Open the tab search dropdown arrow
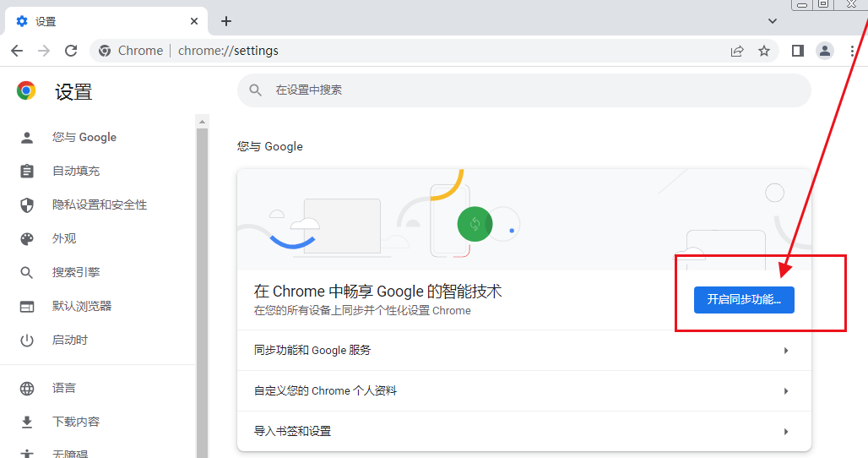 [x=773, y=21]
